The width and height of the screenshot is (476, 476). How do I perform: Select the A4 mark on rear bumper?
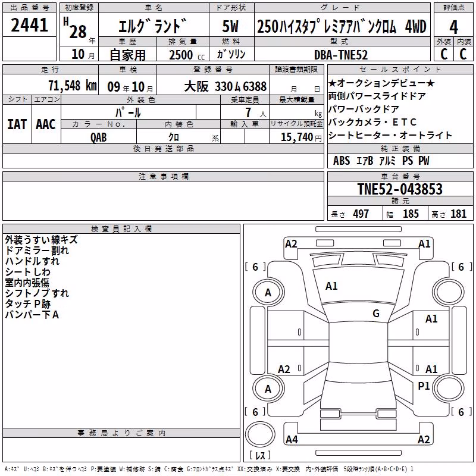click(292, 439)
